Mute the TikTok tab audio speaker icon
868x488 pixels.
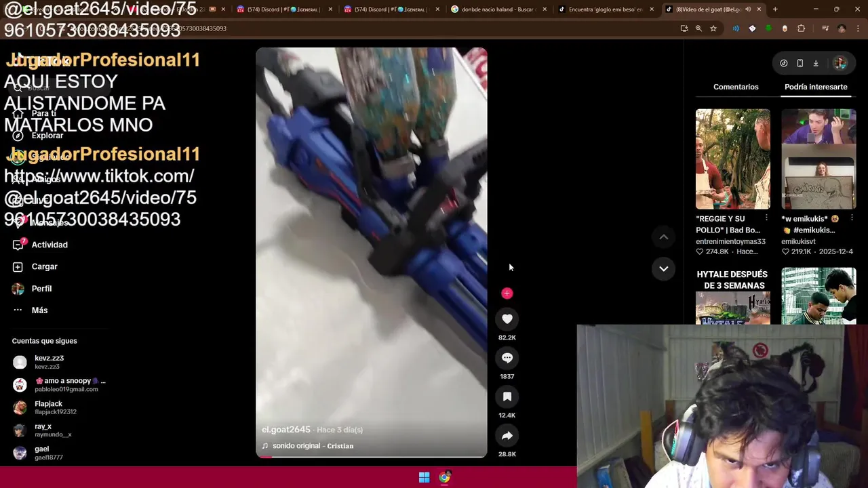[748, 9]
